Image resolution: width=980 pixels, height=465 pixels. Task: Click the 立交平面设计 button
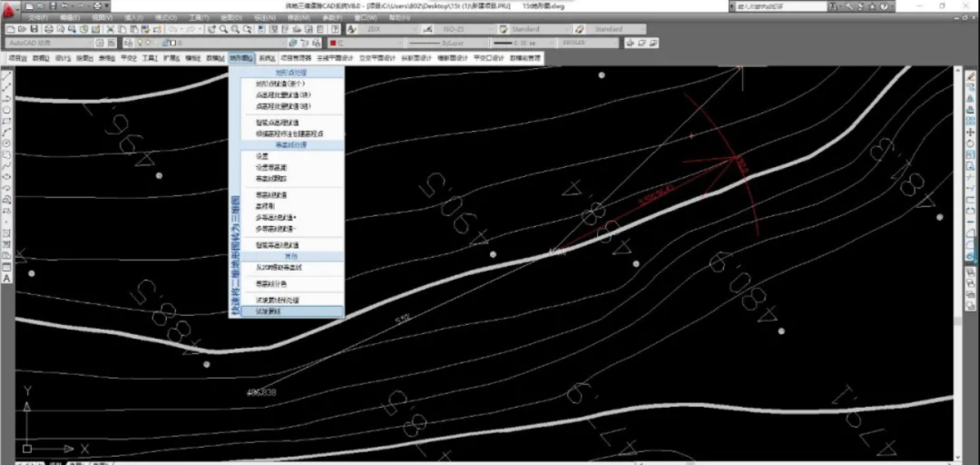(377, 57)
